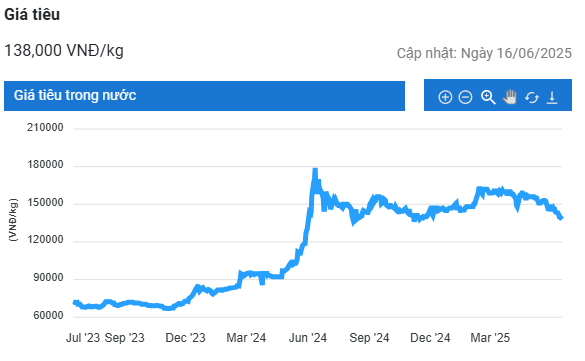585x361 pixels.
Task: Click the (VNĐ/kg) vertical axis title
Action: click(13, 220)
